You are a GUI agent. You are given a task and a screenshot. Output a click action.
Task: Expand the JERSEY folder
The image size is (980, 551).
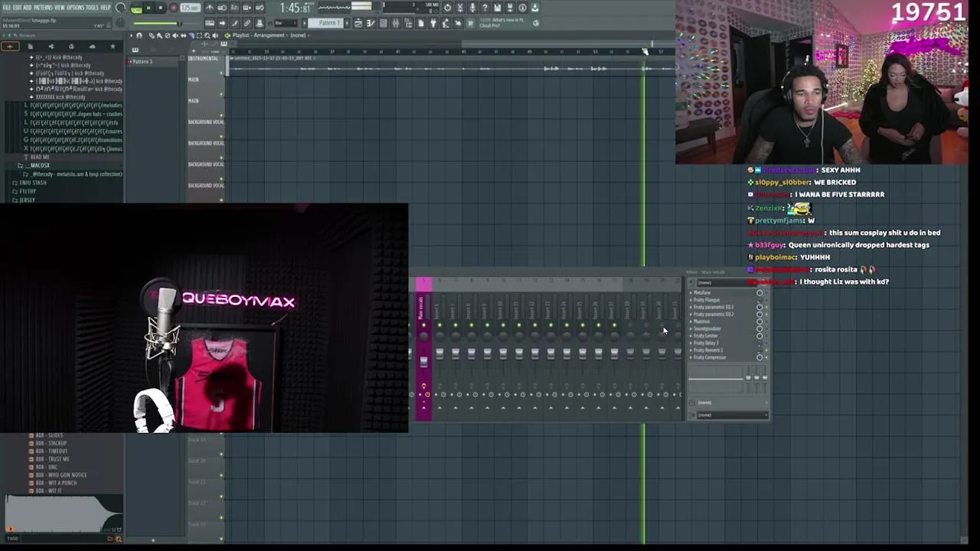[24, 200]
